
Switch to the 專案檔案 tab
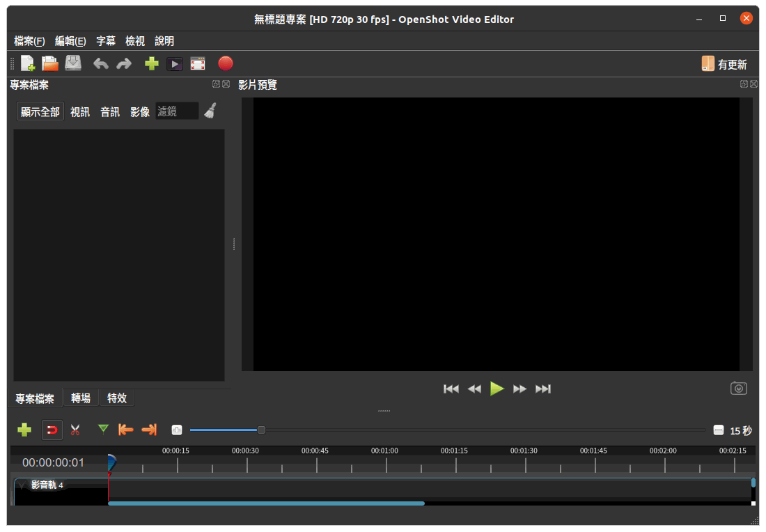tap(35, 398)
